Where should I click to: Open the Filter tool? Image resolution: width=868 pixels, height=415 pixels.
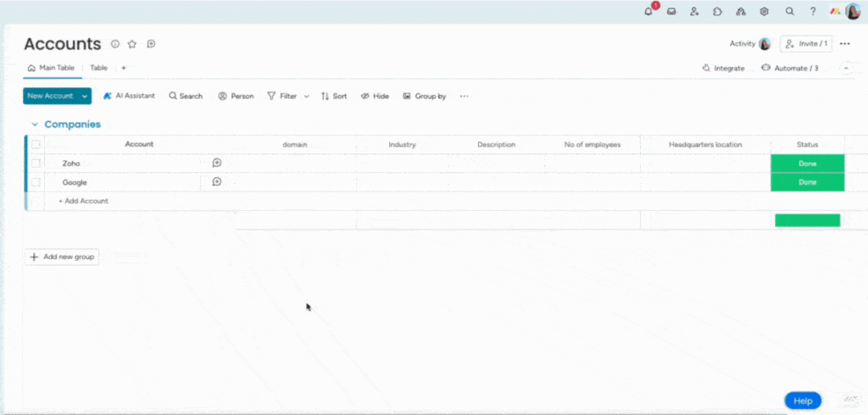282,97
